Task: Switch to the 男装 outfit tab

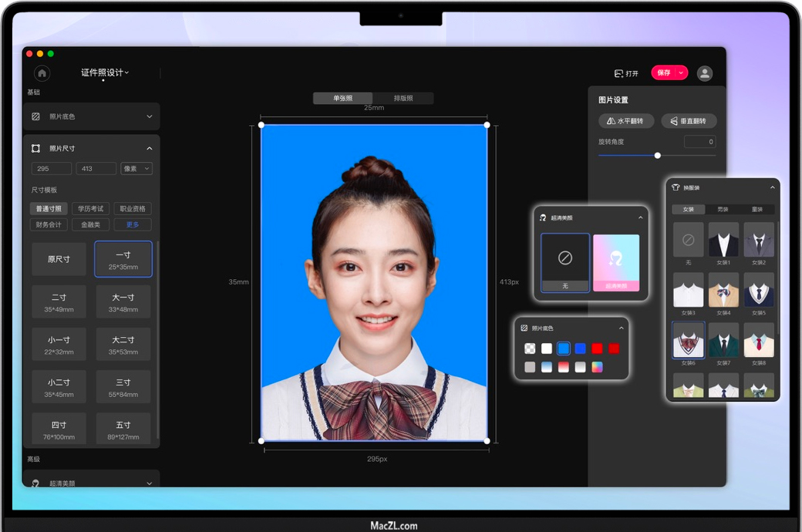Action: pyautogui.click(x=723, y=209)
